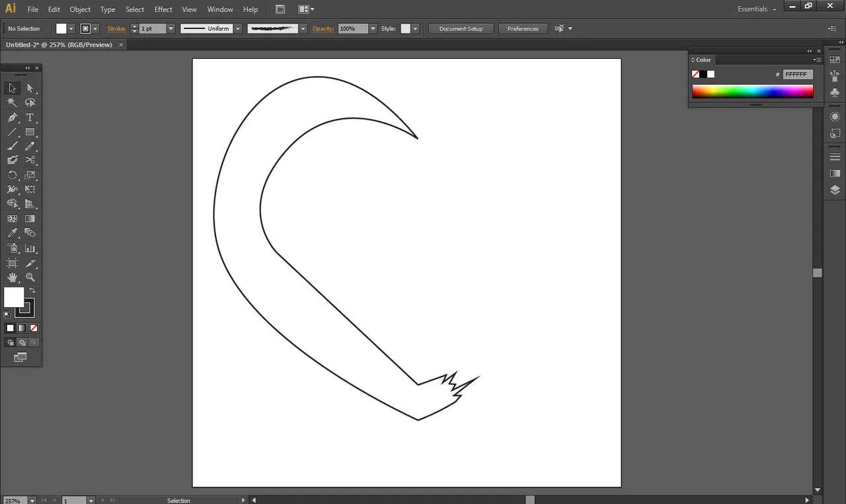The image size is (846, 504).
Task: Select the Pencil tool
Action: tap(30, 146)
